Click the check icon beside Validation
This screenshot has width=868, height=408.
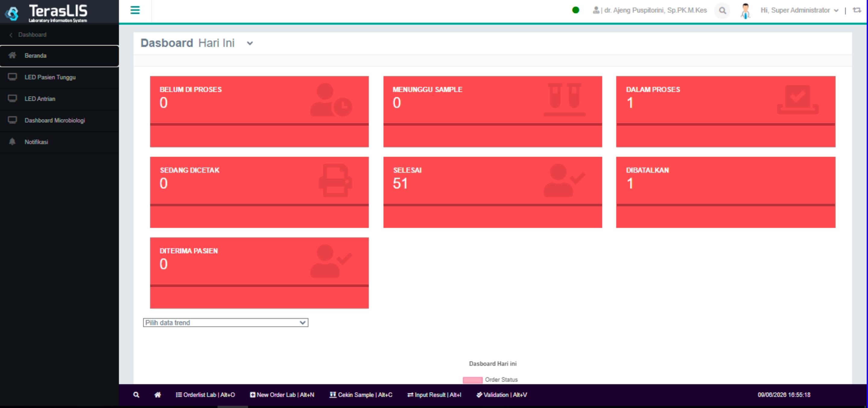479,394
